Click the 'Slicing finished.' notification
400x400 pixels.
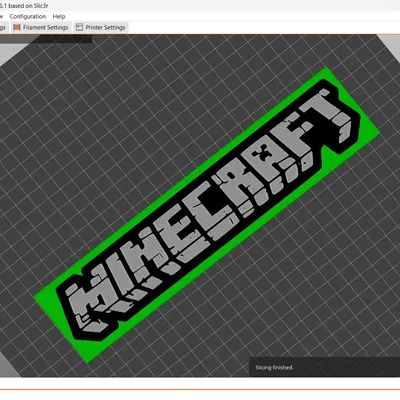[325, 367]
